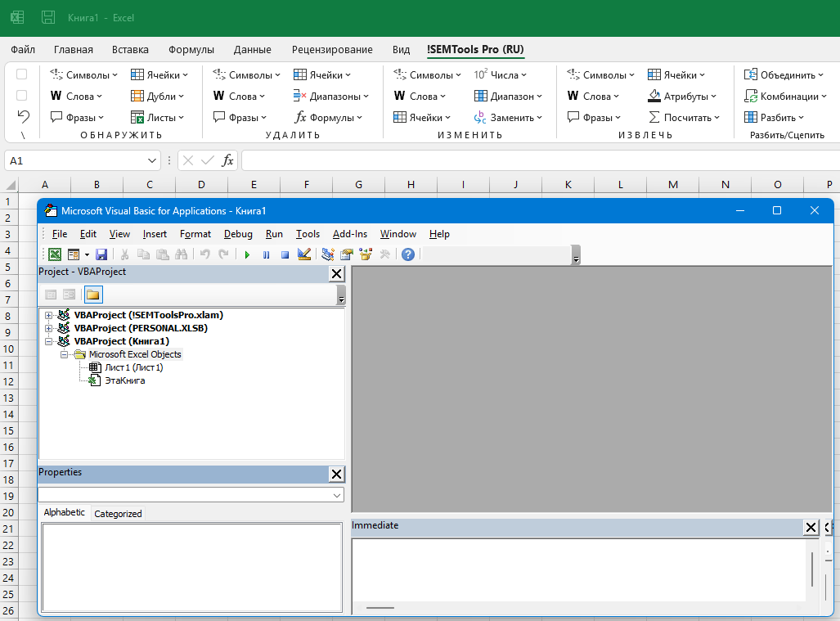The width and height of the screenshot is (840, 621).
Task: Select Лист1 (Лист1) in the project tree
Action: pyautogui.click(x=134, y=367)
